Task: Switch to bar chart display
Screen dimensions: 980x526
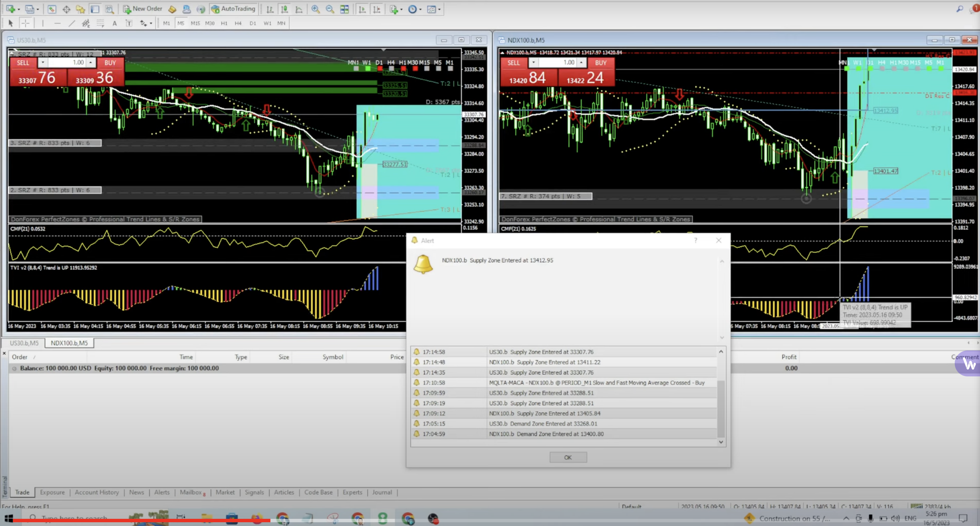Action: pos(270,9)
